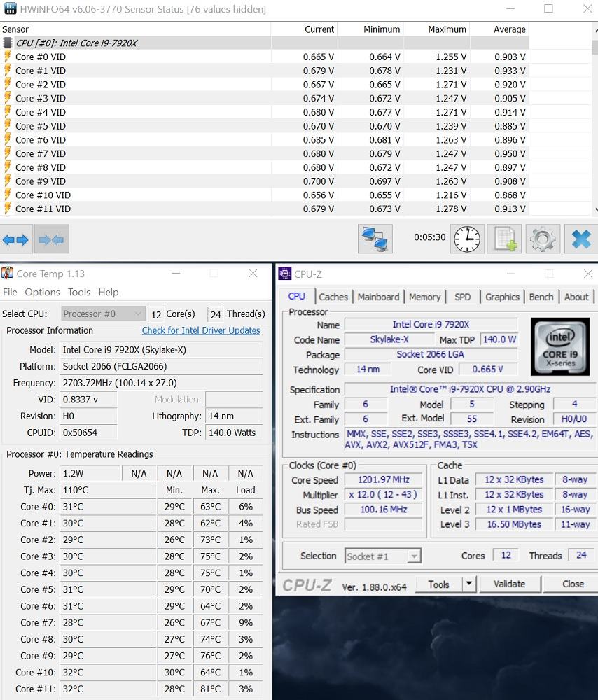Switch to the Memory tab in CPU-Z
This screenshot has height=700, width=598.
pyautogui.click(x=424, y=297)
